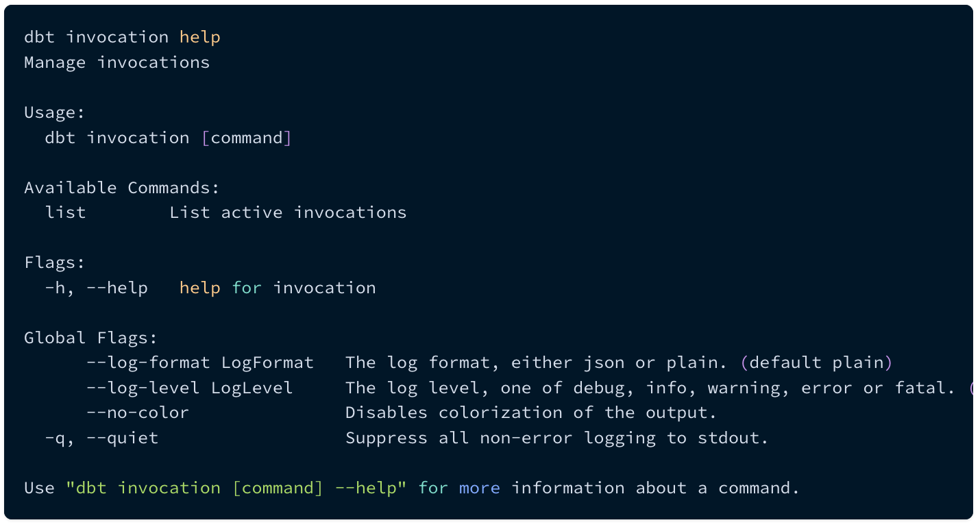Image resolution: width=980 pixels, height=529 pixels.
Task: Click the "list" command name
Action: [x=66, y=212]
